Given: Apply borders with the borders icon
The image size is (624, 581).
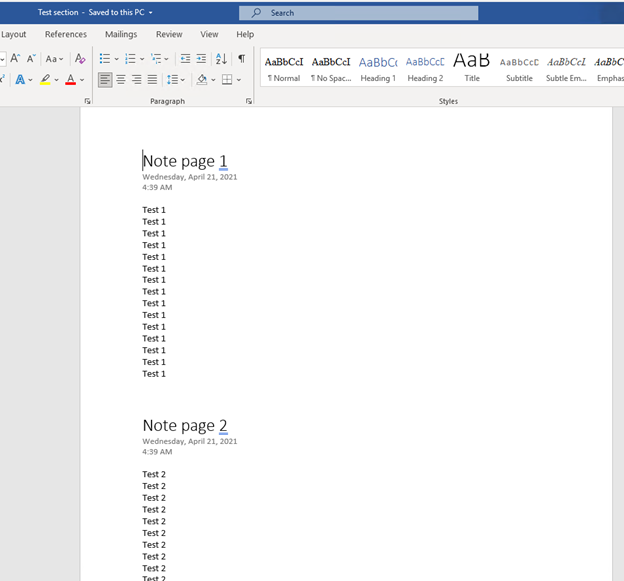Looking at the screenshot, I should click(227, 80).
